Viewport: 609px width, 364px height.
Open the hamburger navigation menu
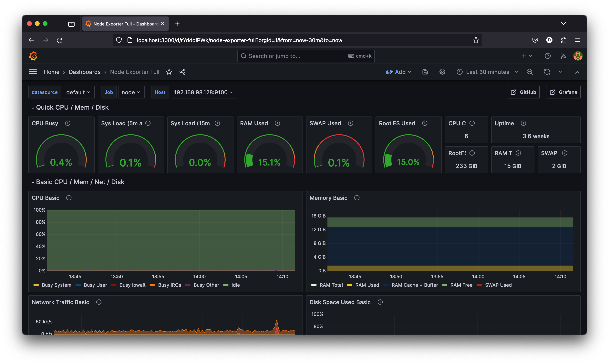click(x=33, y=72)
